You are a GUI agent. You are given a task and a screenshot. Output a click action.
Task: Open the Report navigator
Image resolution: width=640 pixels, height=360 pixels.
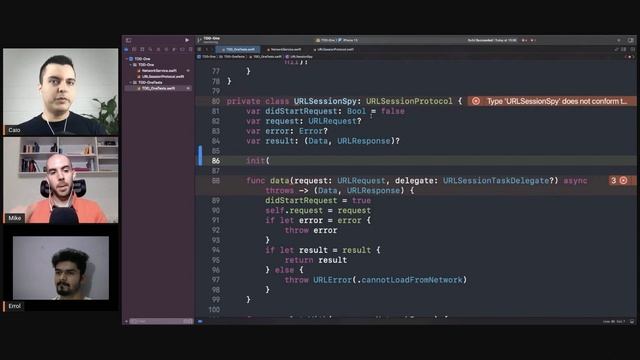[190, 49]
